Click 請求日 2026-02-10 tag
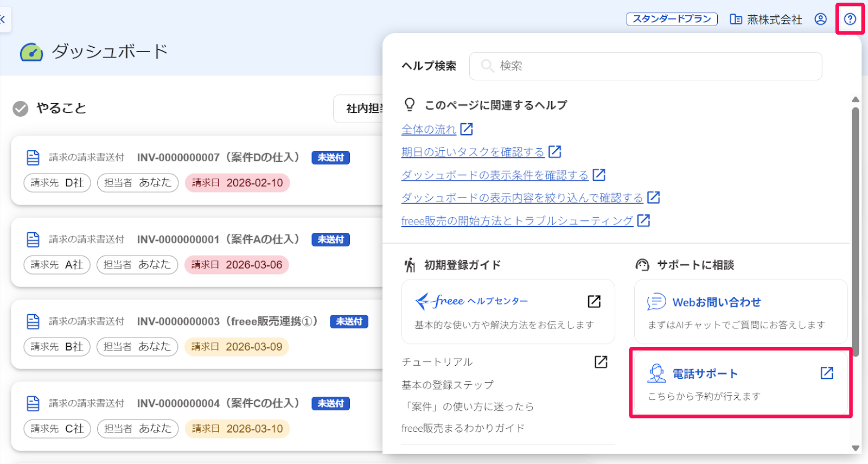Screen dimensions: 868x464 (238, 183)
